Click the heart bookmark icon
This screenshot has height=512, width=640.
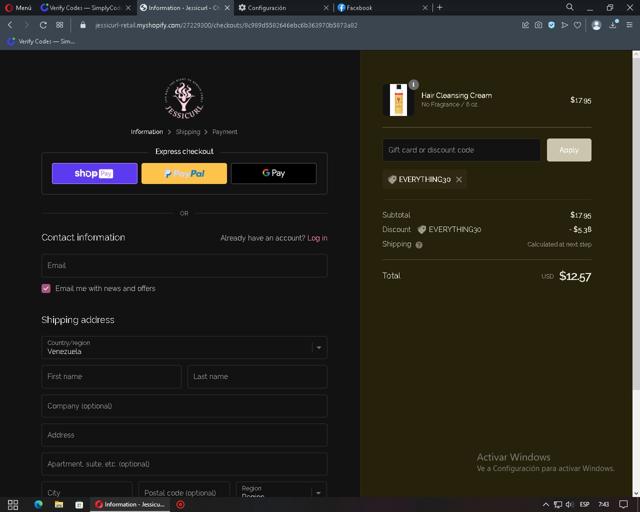pos(577,25)
